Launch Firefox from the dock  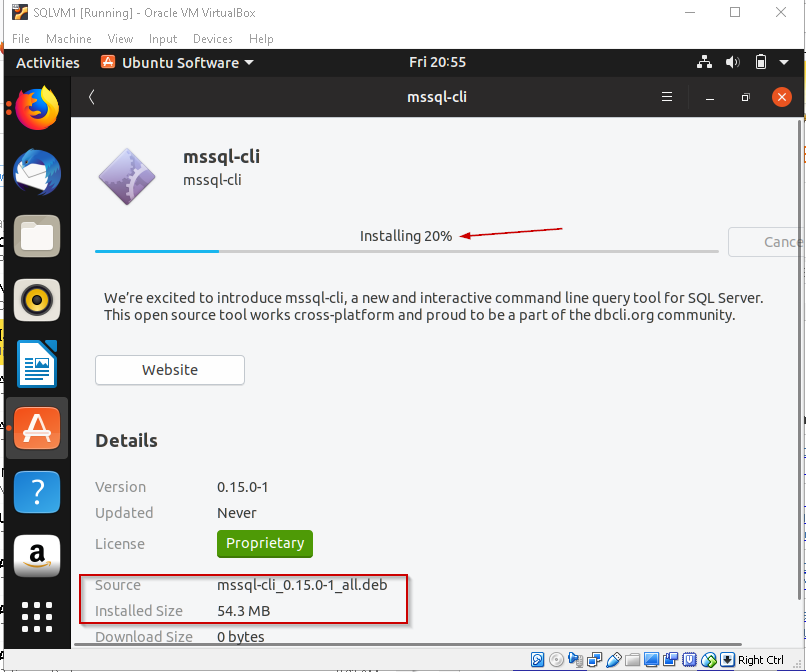pyautogui.click(x=37, y=108)
